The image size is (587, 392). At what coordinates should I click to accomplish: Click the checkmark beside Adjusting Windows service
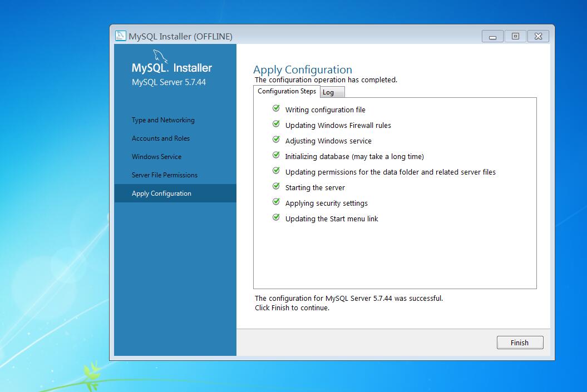click(x=276, y=140)
